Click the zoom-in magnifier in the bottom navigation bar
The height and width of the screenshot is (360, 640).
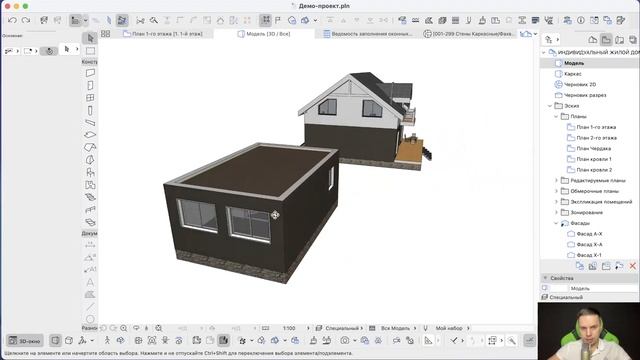pyautogui.click(x=124, y=328)
